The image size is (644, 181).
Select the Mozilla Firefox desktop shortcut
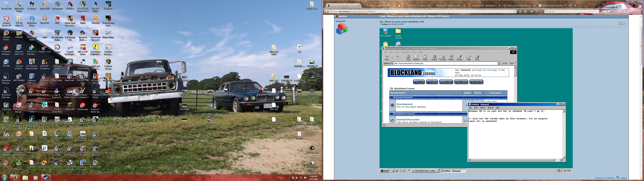[x=6, y=36]
